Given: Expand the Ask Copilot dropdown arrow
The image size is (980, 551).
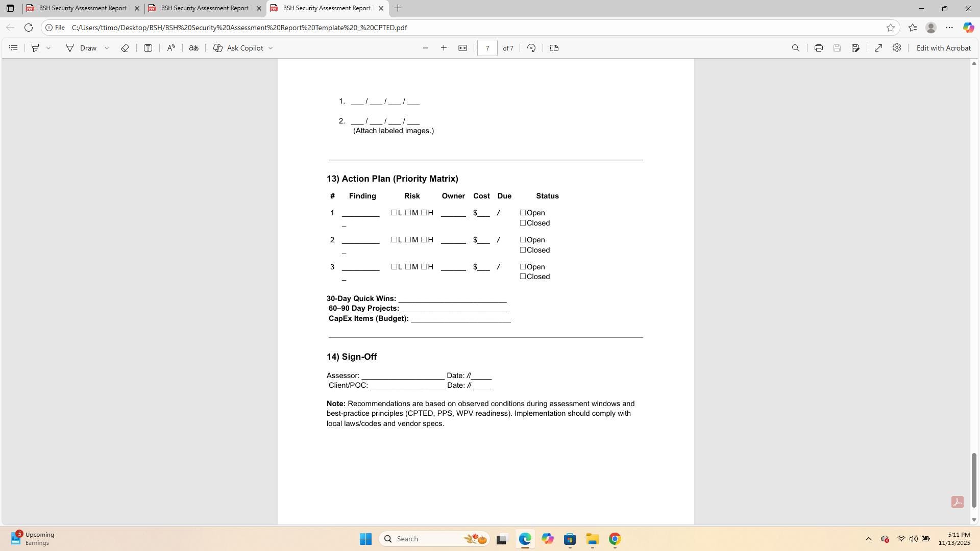Looking at the screenshot, I should click(x=271, y=48).
